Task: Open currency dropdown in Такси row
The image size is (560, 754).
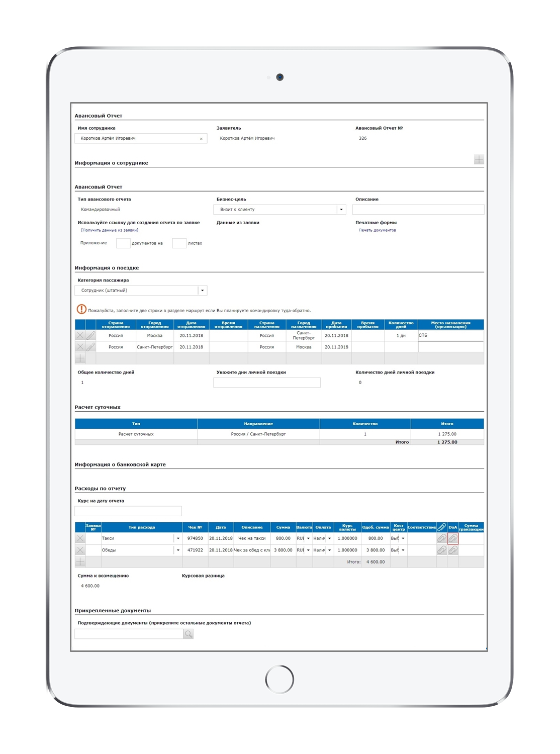Action: (x=308, y=538)
